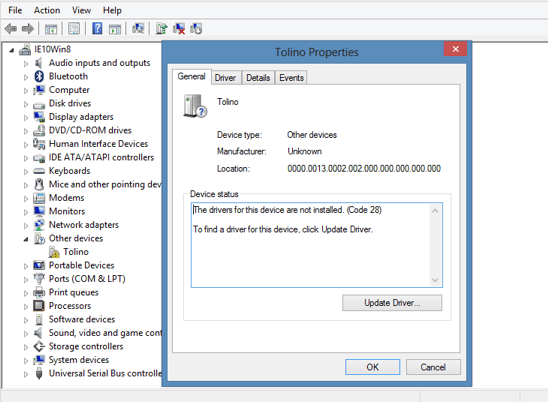Image resolution: width=548 pixels, height=402 pixels.
Task: Close the Tolino Properties dialog
Action: [455, 49]
